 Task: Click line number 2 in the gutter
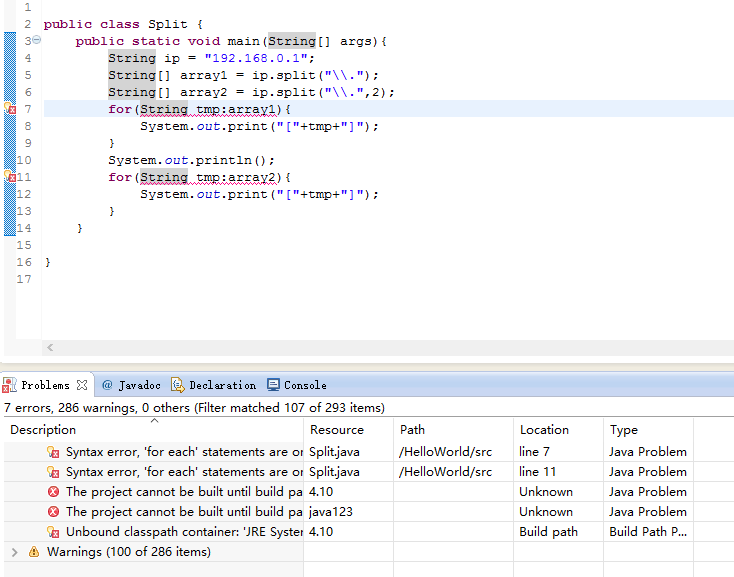pos(28,24)
